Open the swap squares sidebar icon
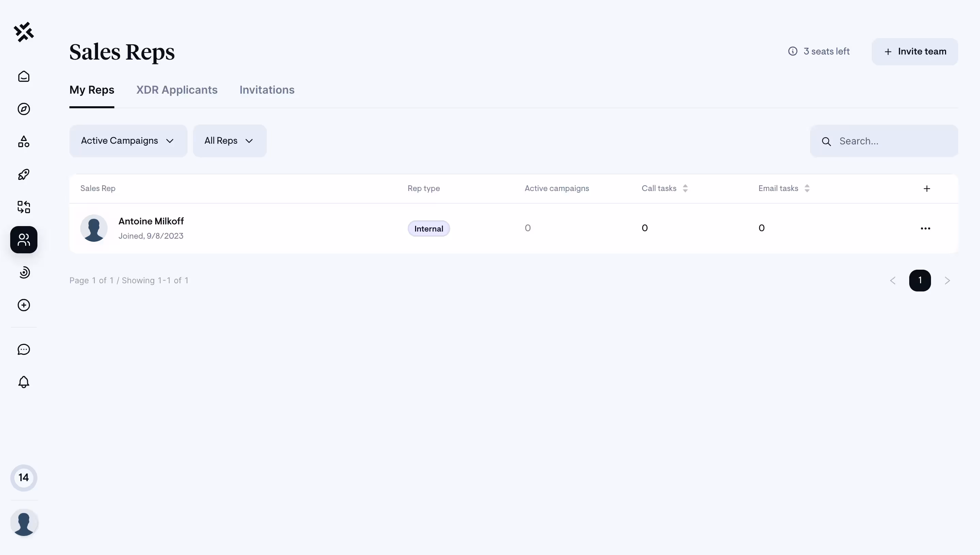The height and width of the screenshot is (555, 980). tap(23, 207)
